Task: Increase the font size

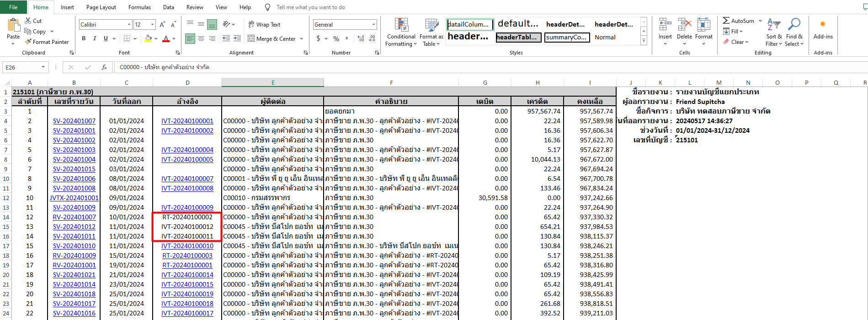Action: click(162, 24)
